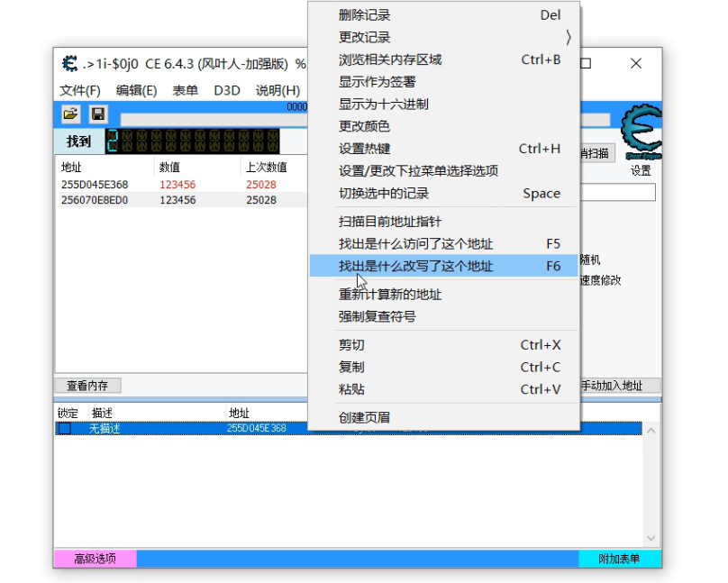Select 显示作为签署 option
728x583 pixels.
(x=444, y=82)
